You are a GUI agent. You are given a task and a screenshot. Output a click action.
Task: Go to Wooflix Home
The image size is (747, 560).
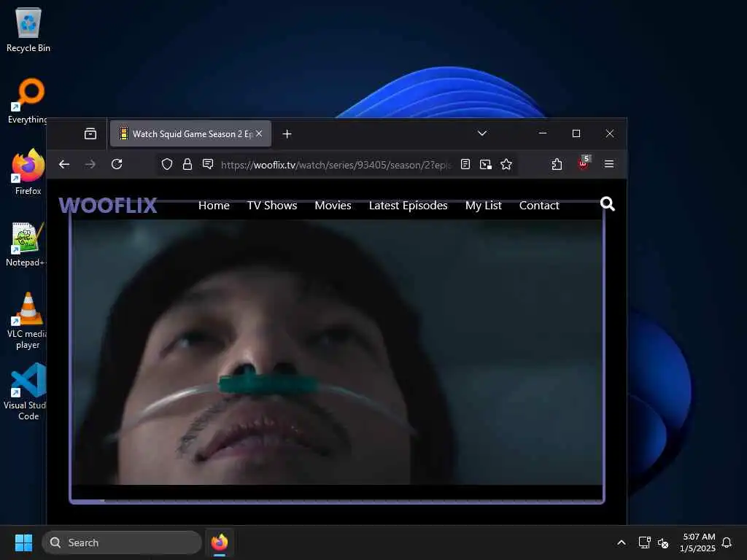(x=214, y=205)
